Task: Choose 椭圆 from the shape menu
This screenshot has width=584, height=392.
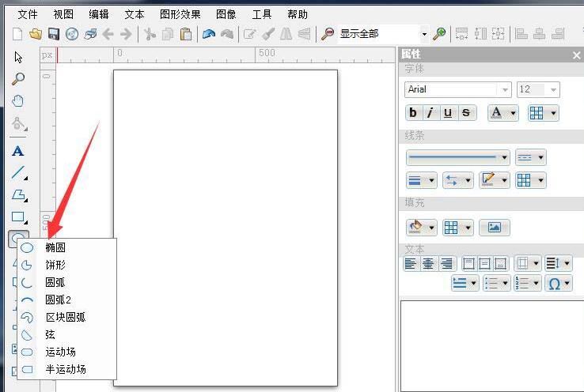Action: point(55,247)
